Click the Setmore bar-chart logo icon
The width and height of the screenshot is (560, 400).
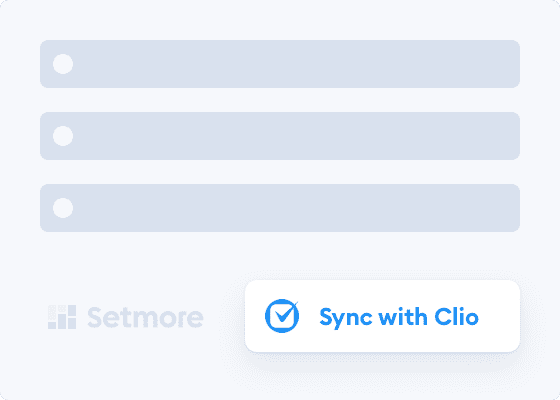(62, 317)
